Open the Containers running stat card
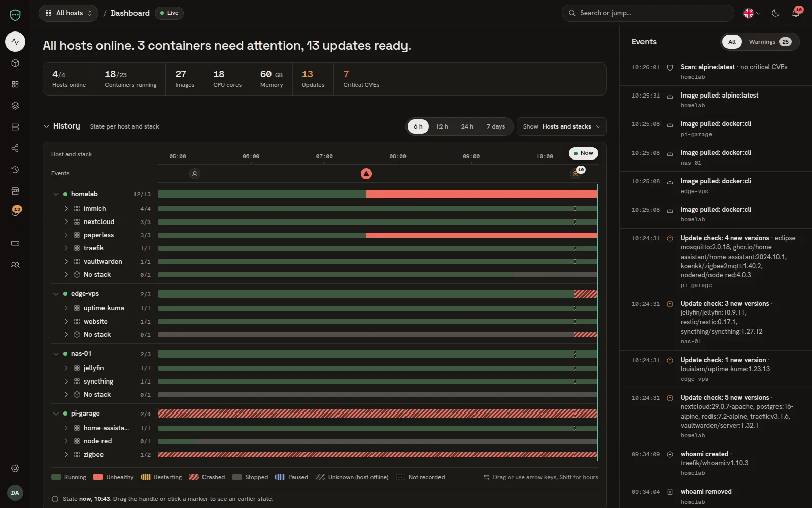 [x=130, y=79]
